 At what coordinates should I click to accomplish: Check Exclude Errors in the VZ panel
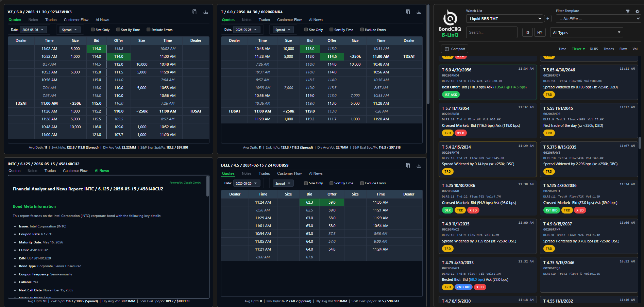(x=148, y=30)
